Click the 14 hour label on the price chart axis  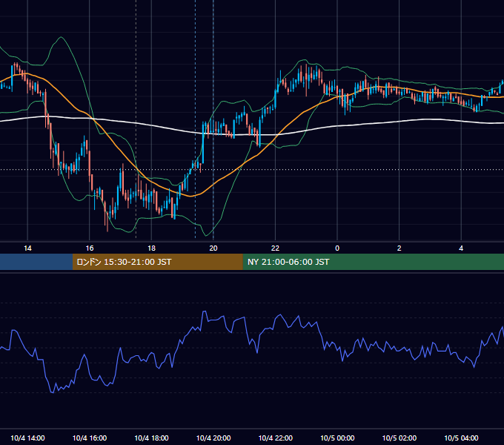27,248
